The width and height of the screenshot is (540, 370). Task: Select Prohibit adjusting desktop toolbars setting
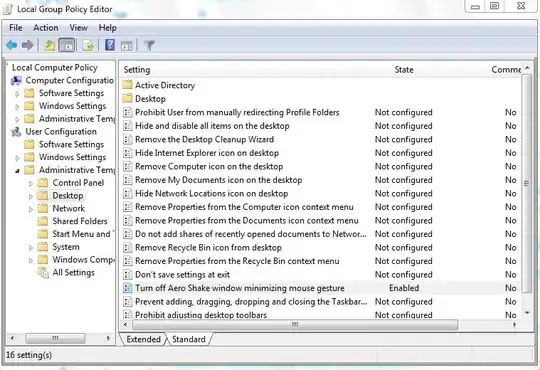(x=201, y=315)
